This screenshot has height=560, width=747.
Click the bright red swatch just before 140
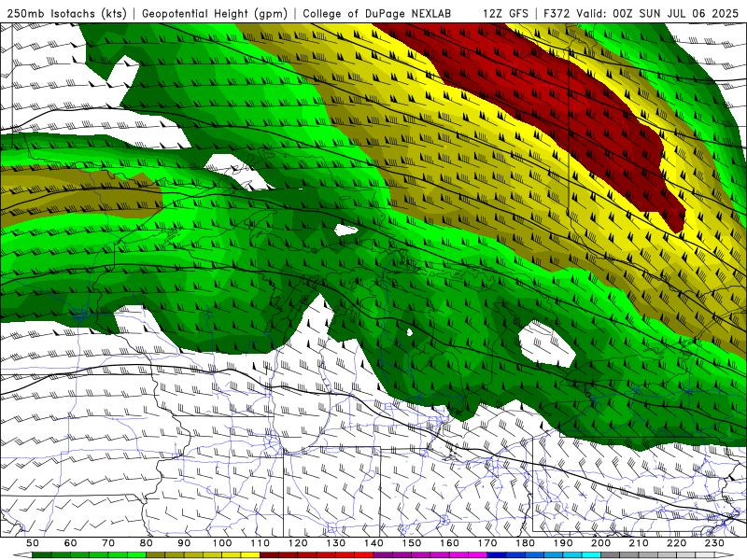coord(364,555)
